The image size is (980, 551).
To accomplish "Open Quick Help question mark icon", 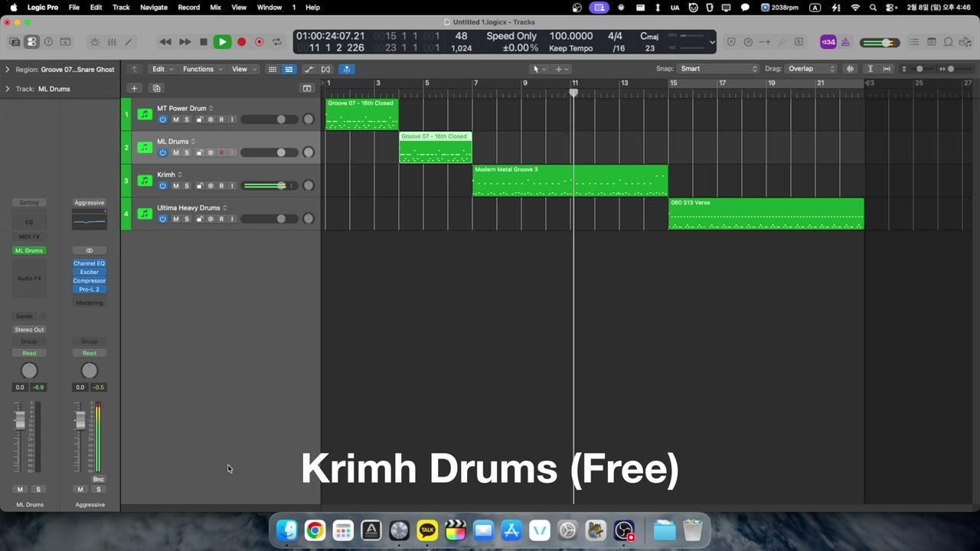I will [x=48, y=42].
